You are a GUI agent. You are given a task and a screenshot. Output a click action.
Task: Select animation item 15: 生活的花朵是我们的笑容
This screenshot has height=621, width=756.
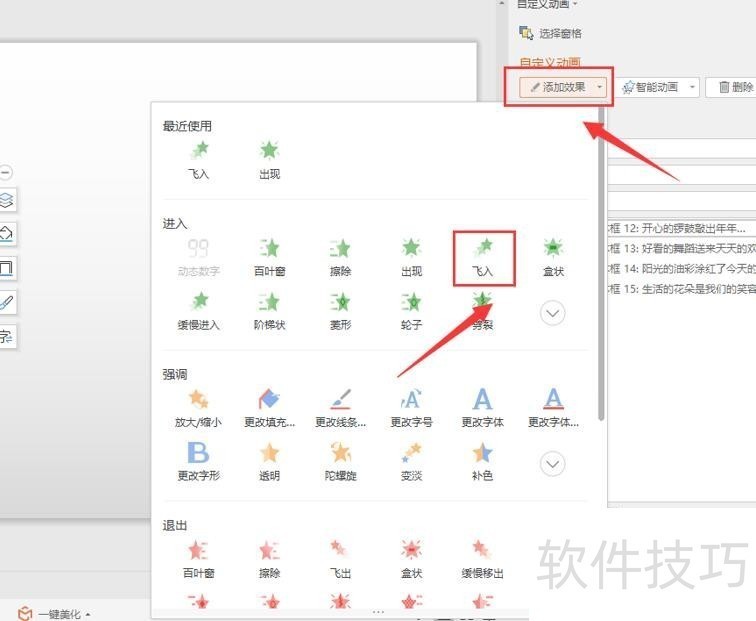tap(682, 289)
